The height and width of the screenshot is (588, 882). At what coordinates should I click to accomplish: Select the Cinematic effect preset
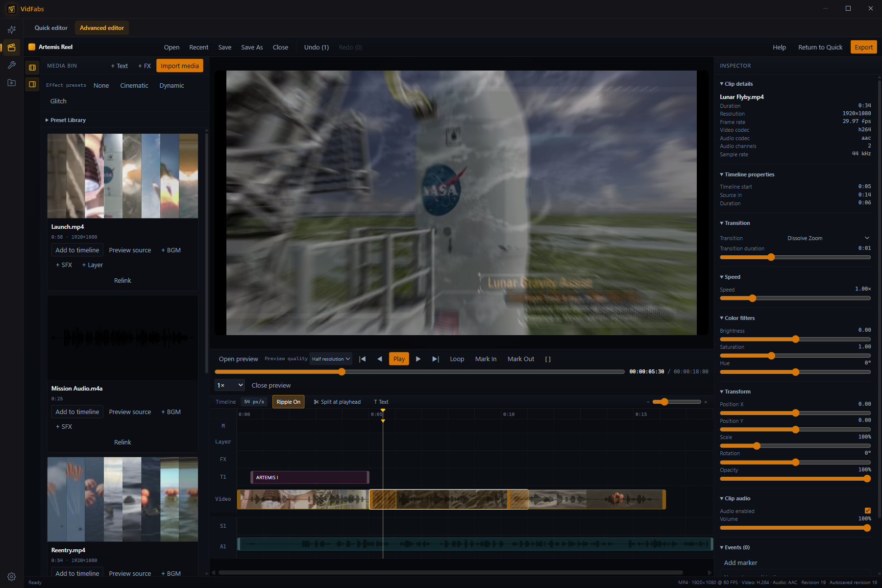[x=134, y=86]
